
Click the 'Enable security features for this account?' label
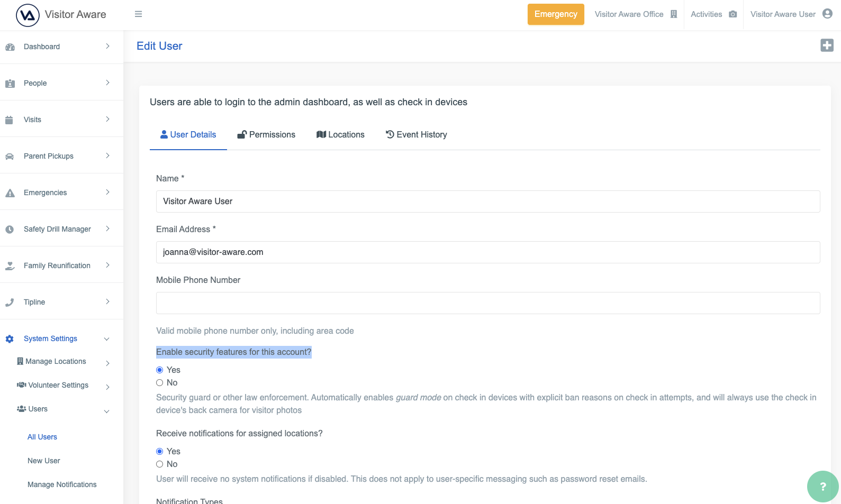[234, 352]
